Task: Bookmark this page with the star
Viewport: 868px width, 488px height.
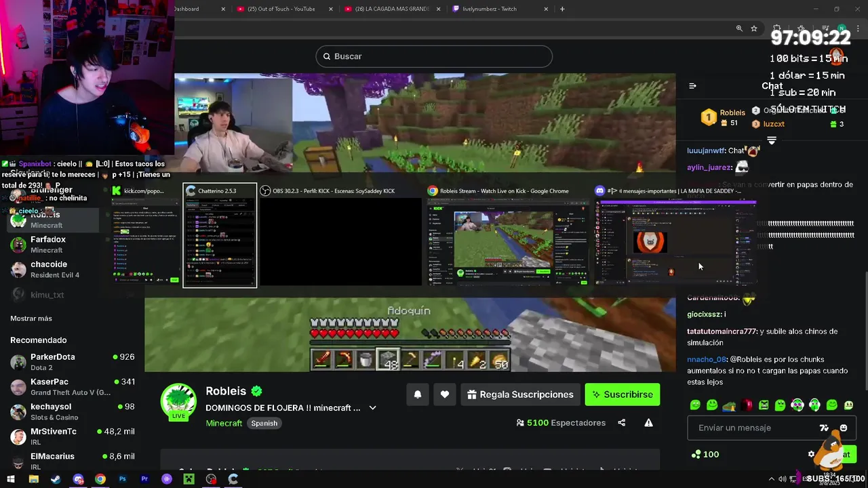Action: 754,28
